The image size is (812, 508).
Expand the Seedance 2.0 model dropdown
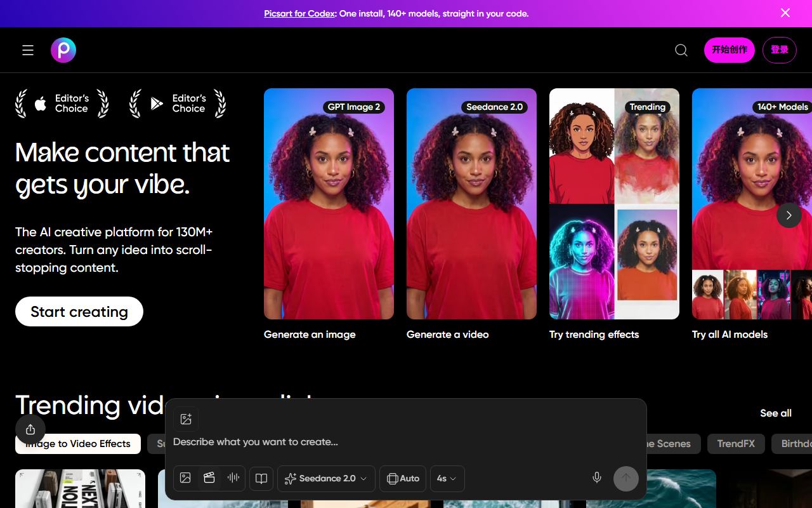(326, 479)
